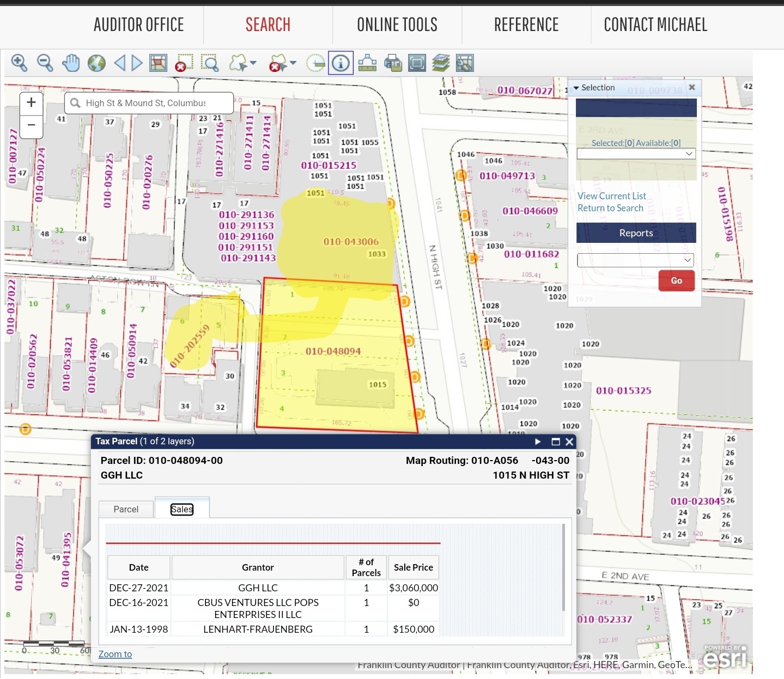Open the select features tool dropdown arrow

click(x=253, y=63)
